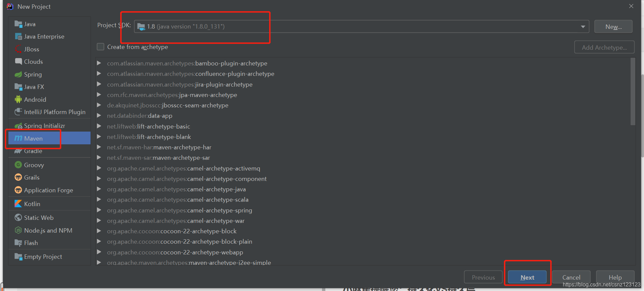Click the Spring Initializr icon

(18, 126)
